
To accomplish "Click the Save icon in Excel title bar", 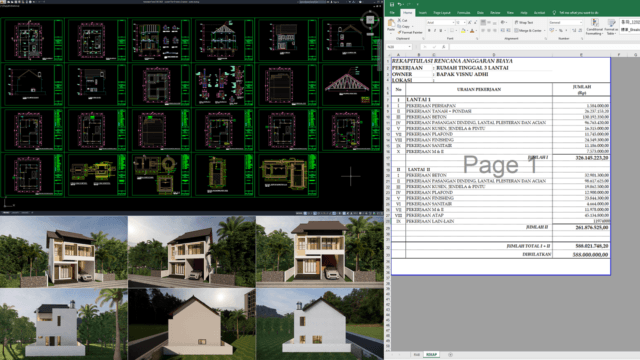I will (x=392, y=4).
